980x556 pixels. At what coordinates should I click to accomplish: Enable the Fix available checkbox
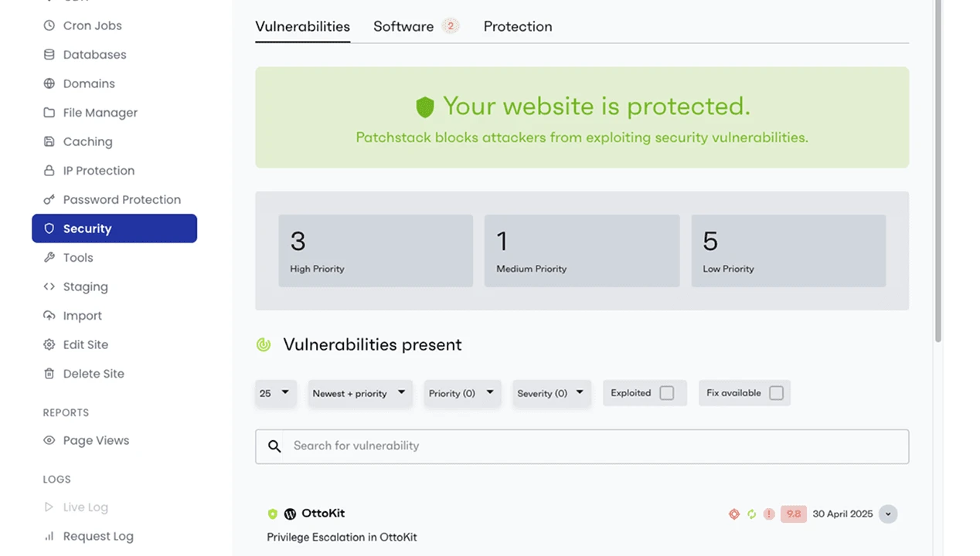tap(776, 393)
